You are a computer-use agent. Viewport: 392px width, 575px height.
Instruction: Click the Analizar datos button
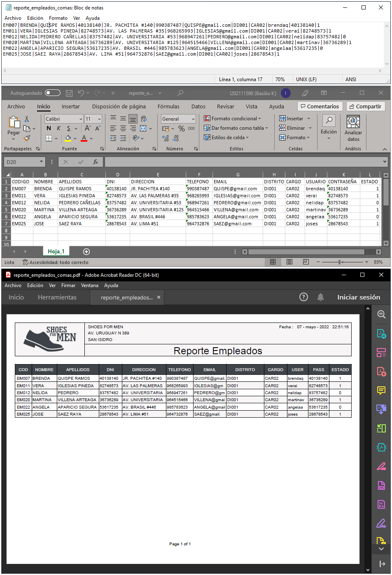(x=353, y=129)
